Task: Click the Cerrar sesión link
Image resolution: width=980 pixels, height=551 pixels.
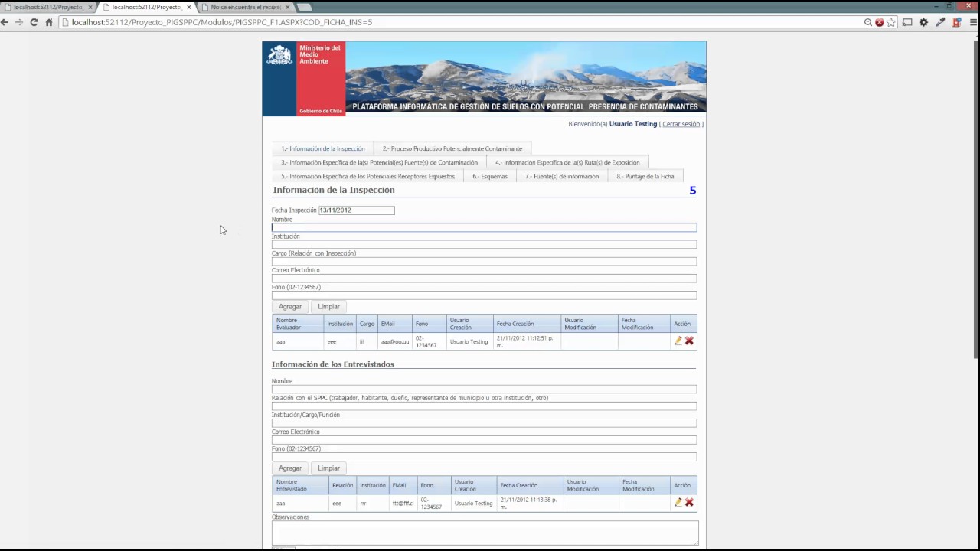Action: (681, 124)
